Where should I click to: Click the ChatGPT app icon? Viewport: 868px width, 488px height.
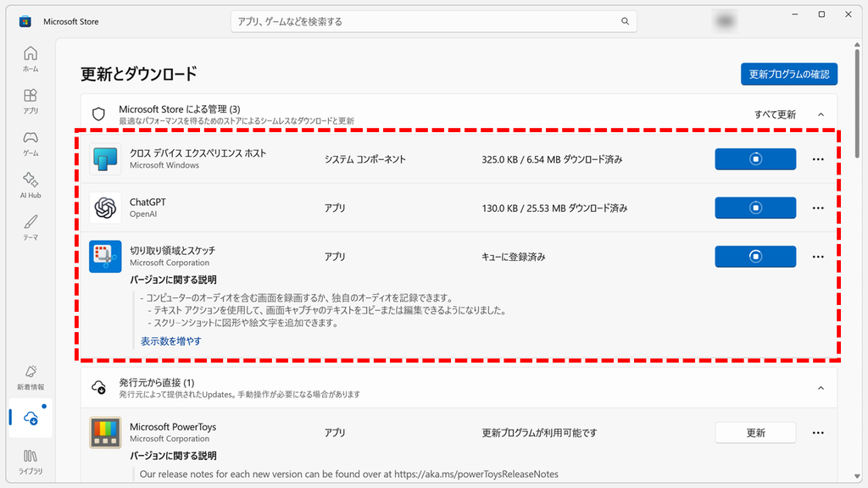coord(105,208)
